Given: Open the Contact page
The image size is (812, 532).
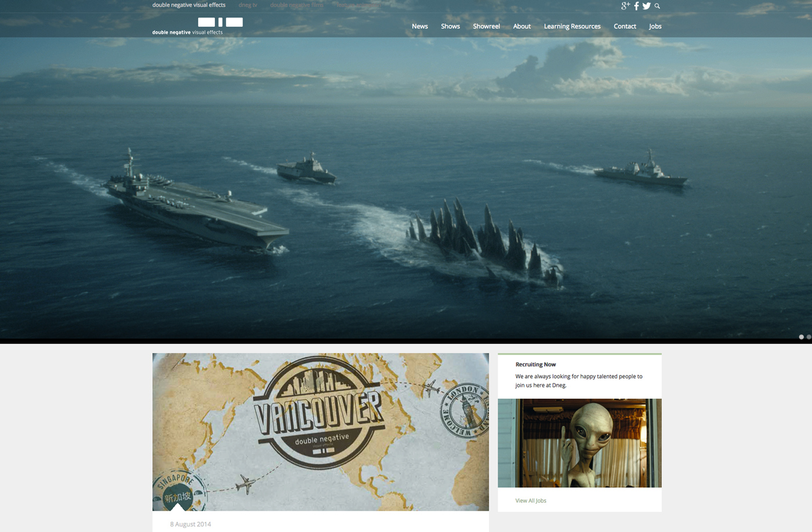Looking at the screenshot, I should pyautogui.click(x=625, y=26).
